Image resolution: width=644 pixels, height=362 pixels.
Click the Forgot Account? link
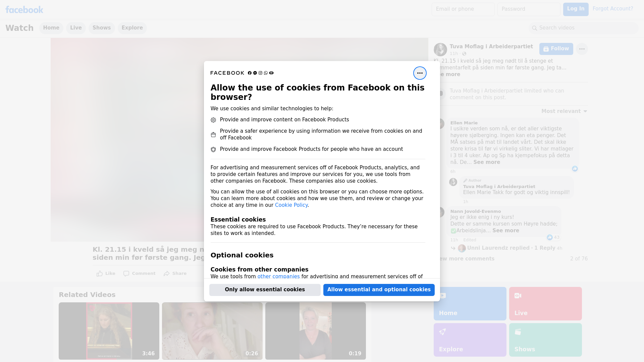613,9
